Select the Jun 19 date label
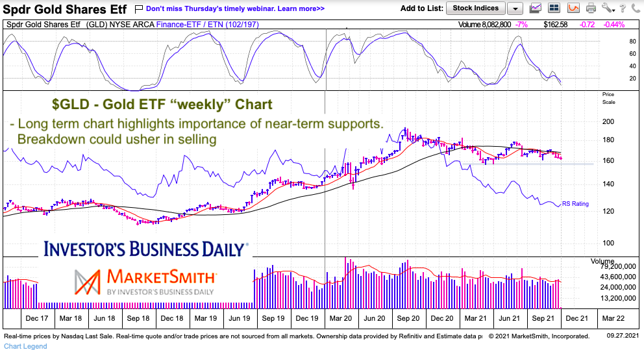644x350 pixels. (x=240, y=318)
